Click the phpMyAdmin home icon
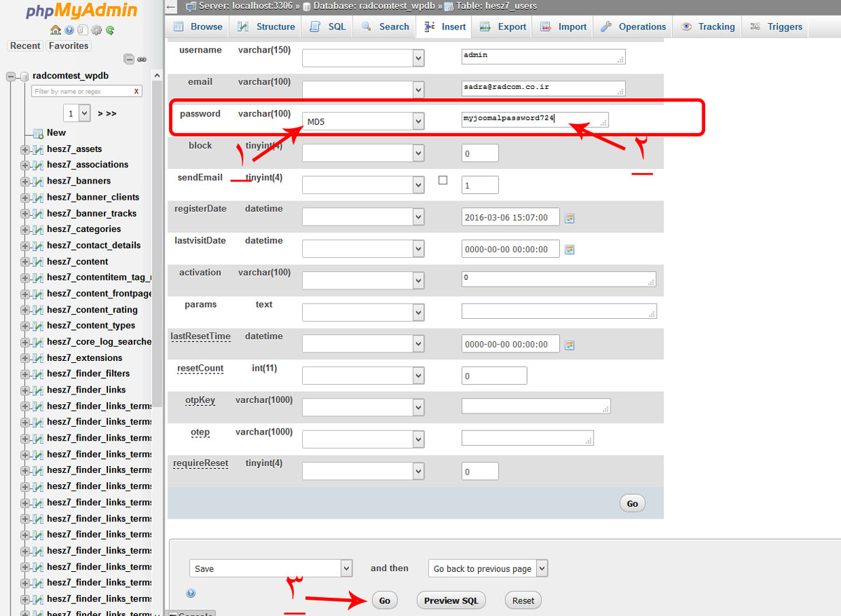This screenshot has height=616, width=841. pos(55,30)
